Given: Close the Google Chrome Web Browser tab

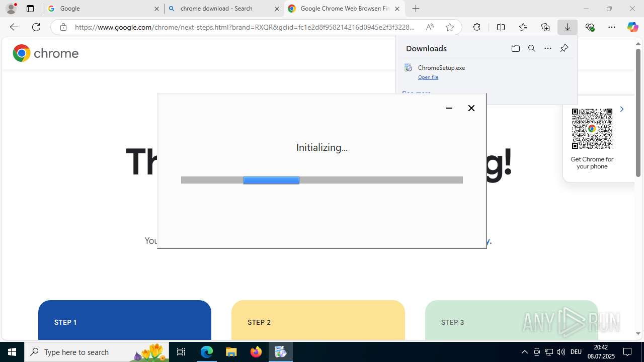Looking at the screenshot, I should point(397,9).
